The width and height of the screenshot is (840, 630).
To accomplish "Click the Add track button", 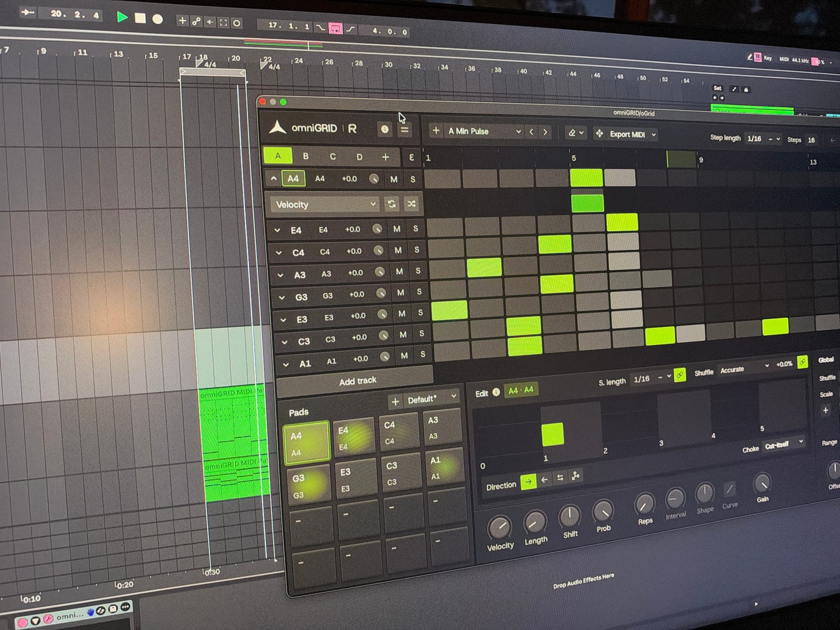I will [x=356, y=380].
